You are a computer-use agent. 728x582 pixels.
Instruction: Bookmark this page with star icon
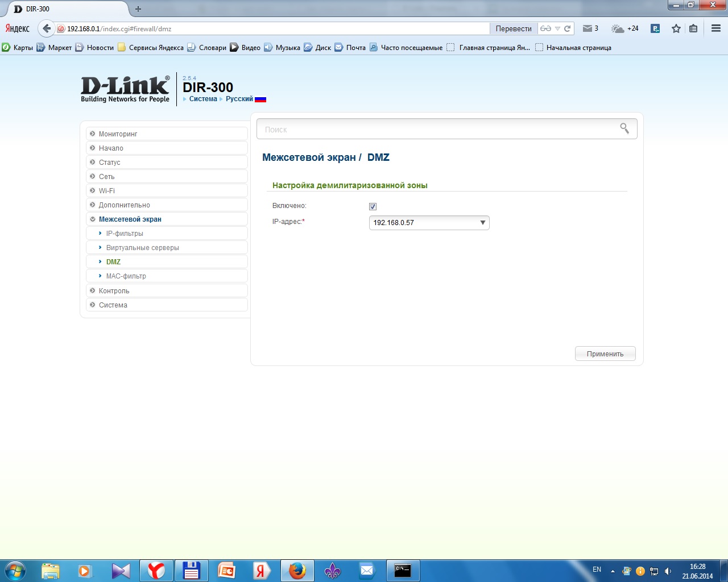[676, 28]
